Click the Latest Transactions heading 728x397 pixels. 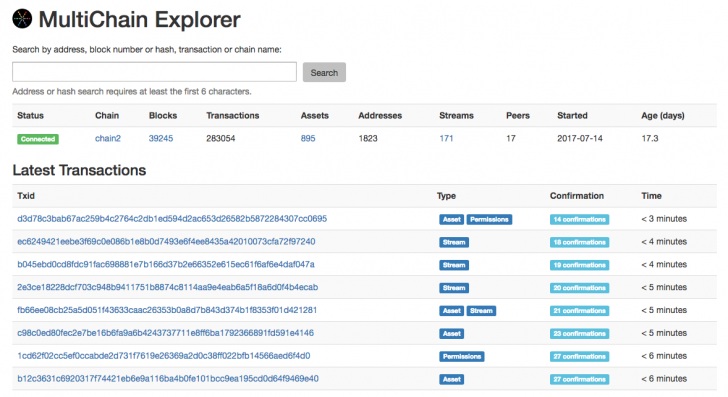pos(79,170)
